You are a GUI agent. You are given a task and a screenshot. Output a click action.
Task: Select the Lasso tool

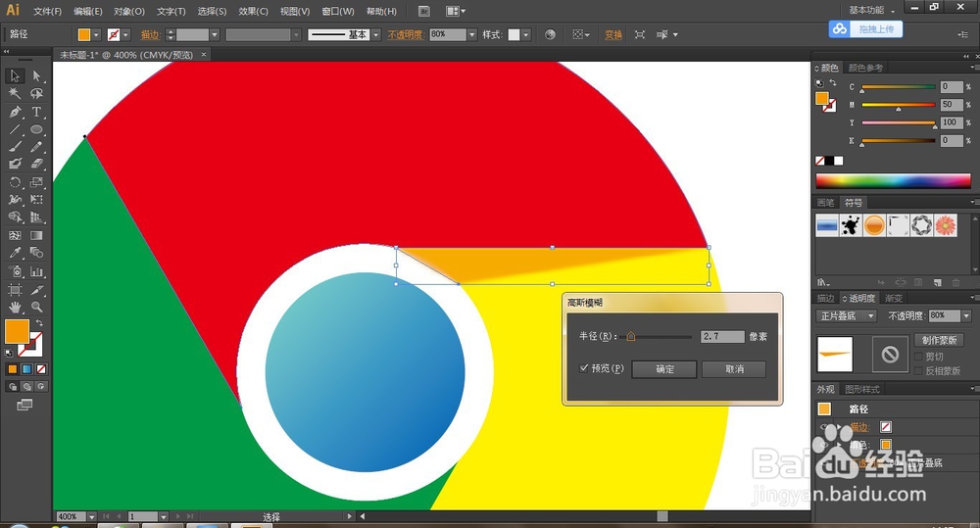click(x=36, y=94)
